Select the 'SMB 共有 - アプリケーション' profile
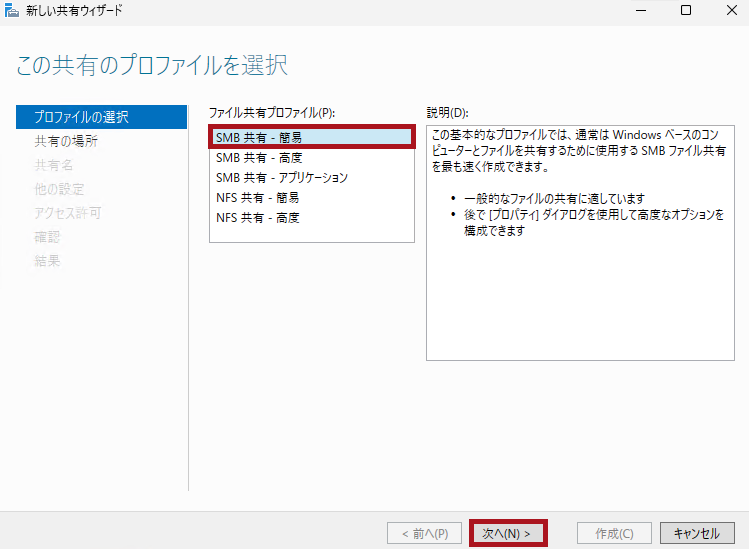 311,178
